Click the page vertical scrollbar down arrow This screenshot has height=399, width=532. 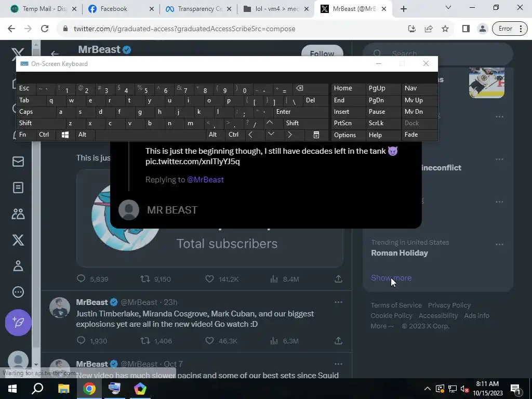tap(36, 364)
